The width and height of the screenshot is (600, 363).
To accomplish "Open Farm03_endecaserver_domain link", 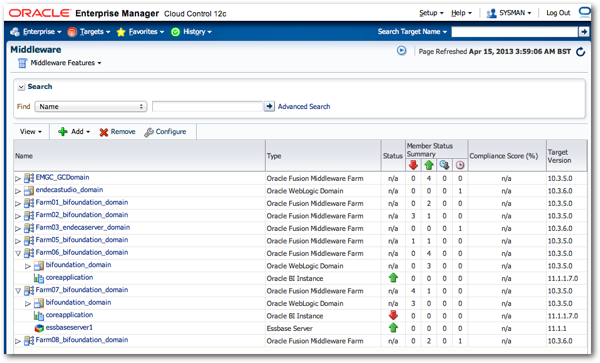I will [83, 228].
